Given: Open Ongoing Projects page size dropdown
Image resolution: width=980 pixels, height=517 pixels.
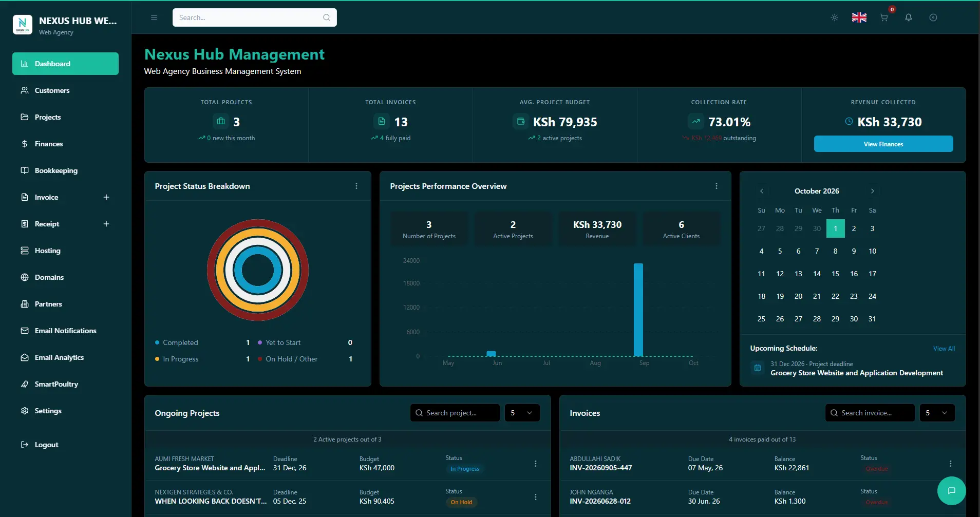Looking at the screenshot, I should tap(522, 413).
